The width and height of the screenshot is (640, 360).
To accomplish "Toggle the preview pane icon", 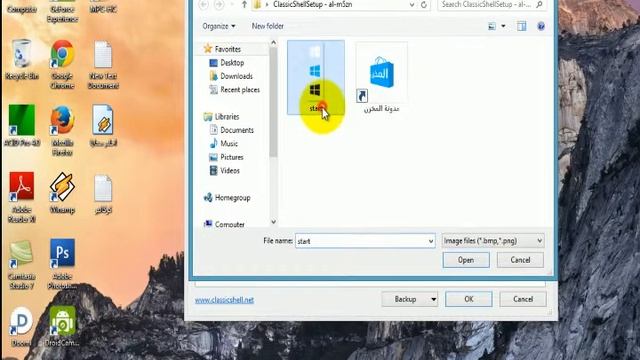I will 521,26.
